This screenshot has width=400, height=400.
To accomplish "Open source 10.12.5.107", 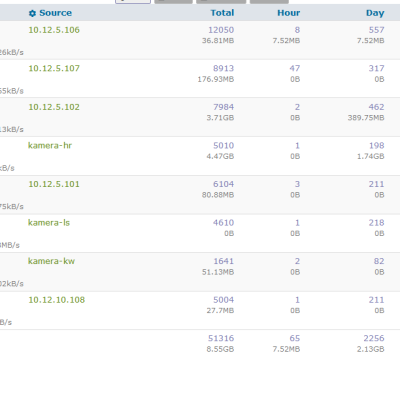I will point(54,68).
